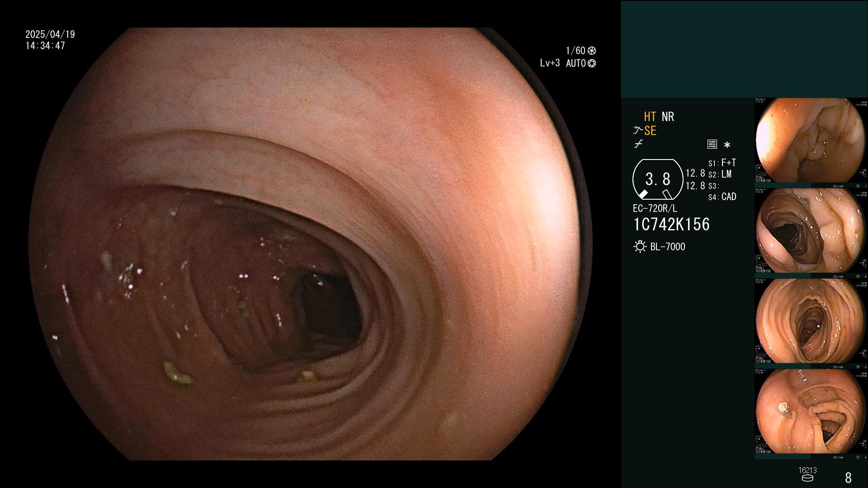Click the hollow right marker in scope diagram

tap(667, 194)
